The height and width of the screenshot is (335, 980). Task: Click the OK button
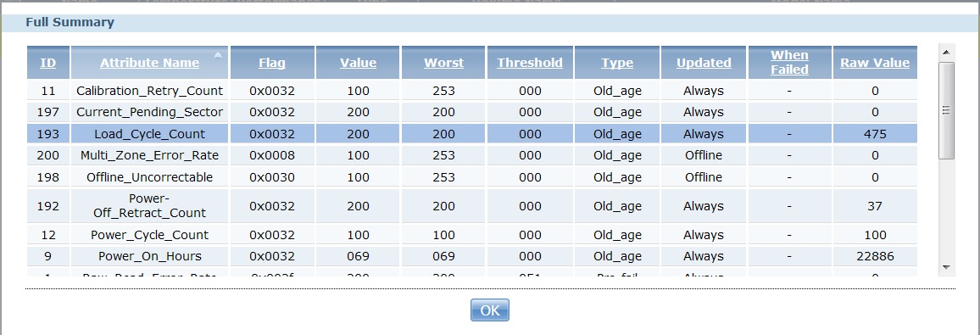coord(489,310)
